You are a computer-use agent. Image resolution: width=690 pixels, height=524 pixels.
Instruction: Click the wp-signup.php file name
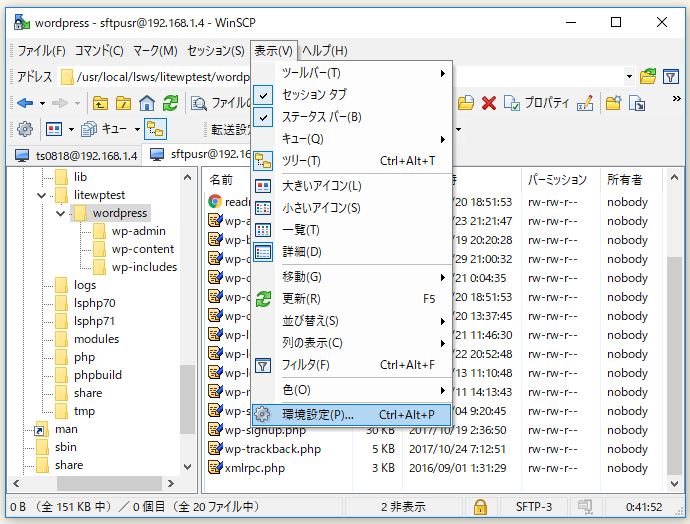(265, 430)
